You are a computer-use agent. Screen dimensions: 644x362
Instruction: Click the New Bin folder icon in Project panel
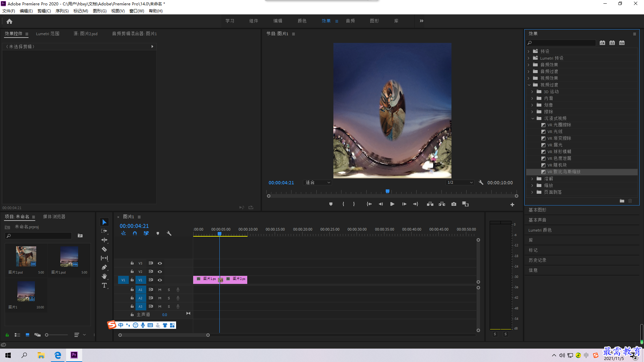tap(80, 236)
